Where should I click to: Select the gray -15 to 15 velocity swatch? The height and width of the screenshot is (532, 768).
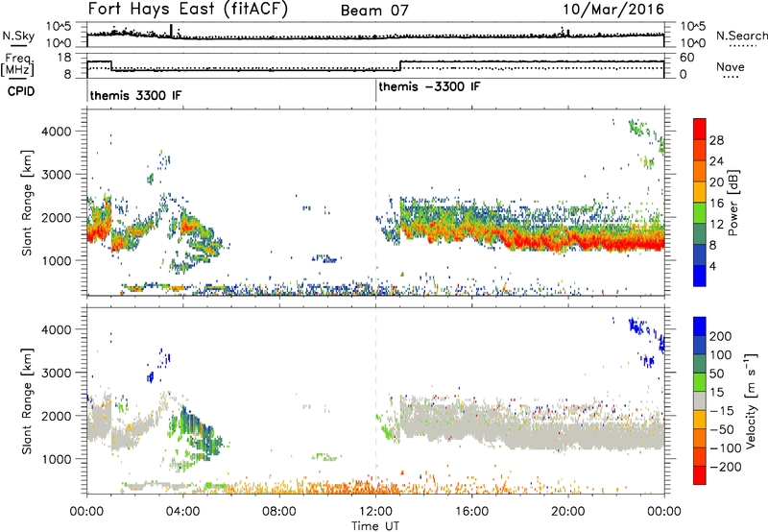click(700, 401)
